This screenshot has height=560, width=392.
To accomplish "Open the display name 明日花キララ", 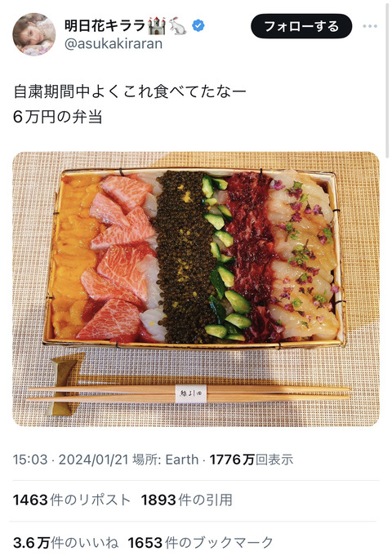I will (x=105, y=26).
